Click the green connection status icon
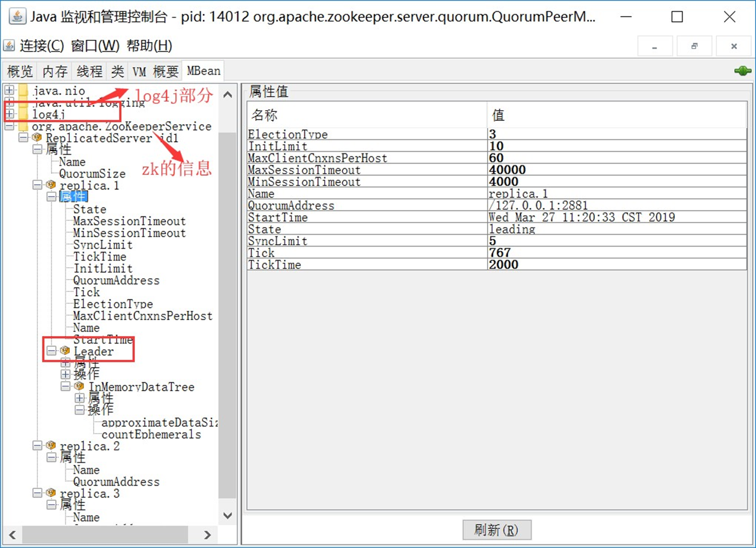 click(742, 71)
